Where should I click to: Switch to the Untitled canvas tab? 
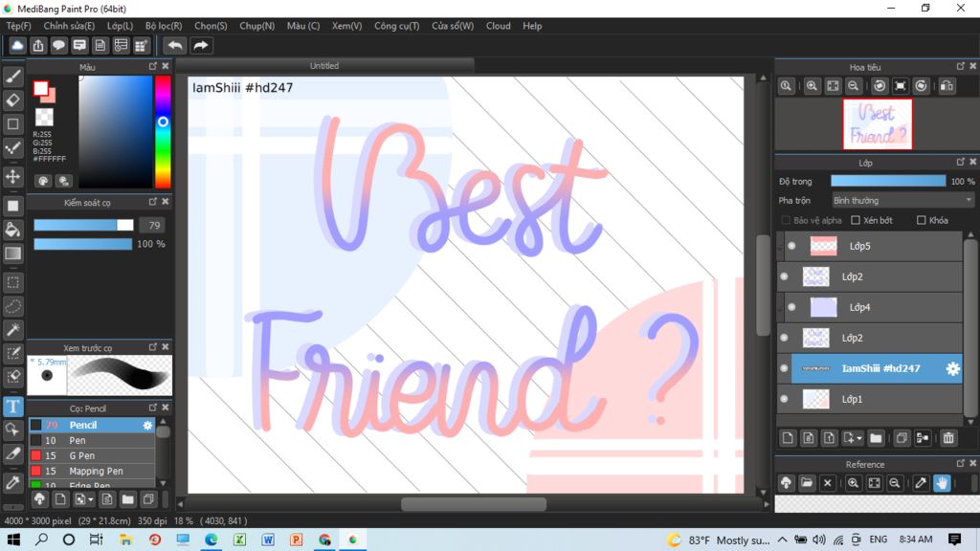click(x=324, y=66)
